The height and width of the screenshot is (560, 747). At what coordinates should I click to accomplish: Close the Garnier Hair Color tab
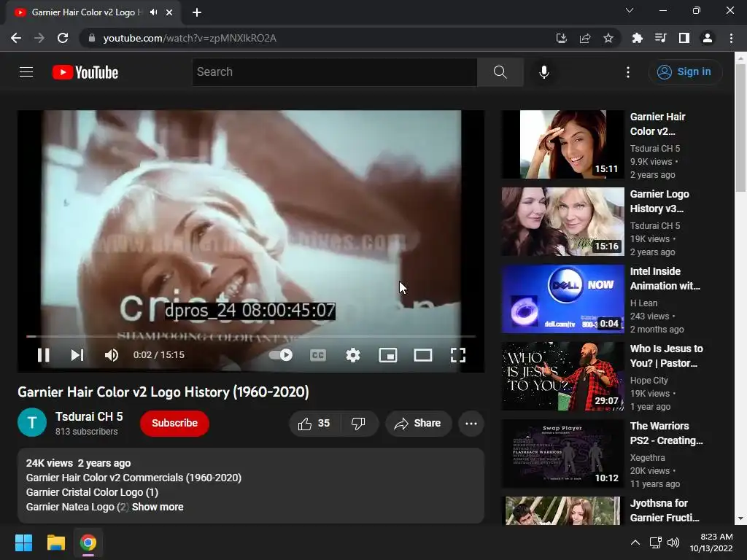[169, 12]
